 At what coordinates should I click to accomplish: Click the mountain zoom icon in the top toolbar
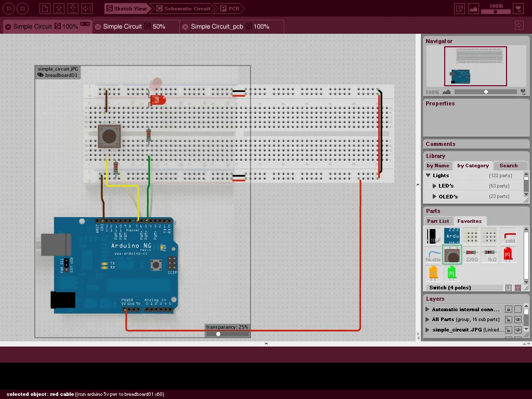click(473, 8)
